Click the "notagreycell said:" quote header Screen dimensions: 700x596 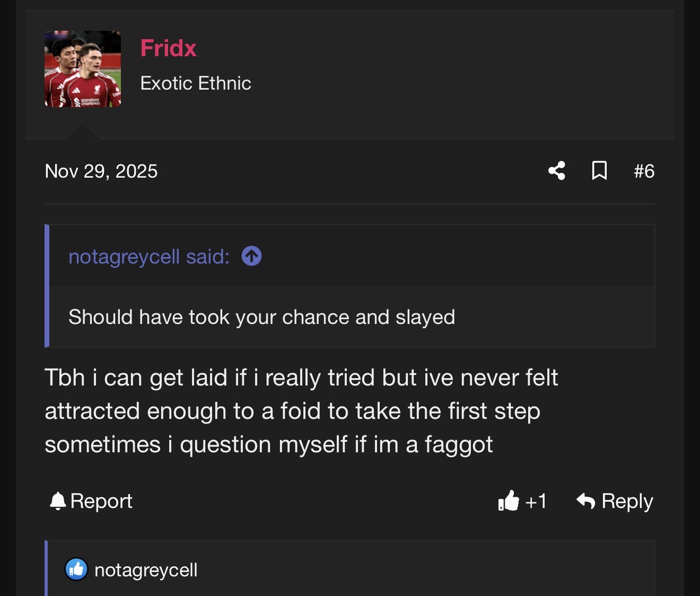(149, 257)
